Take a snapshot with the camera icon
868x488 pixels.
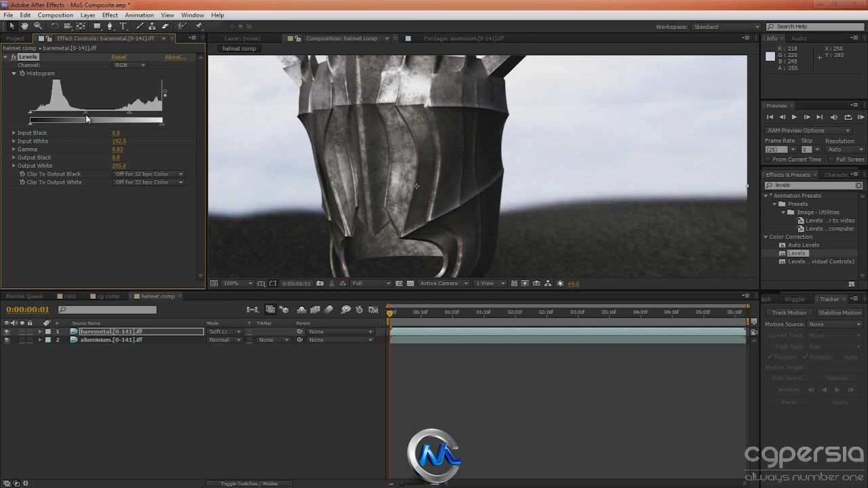click(320, 283)
